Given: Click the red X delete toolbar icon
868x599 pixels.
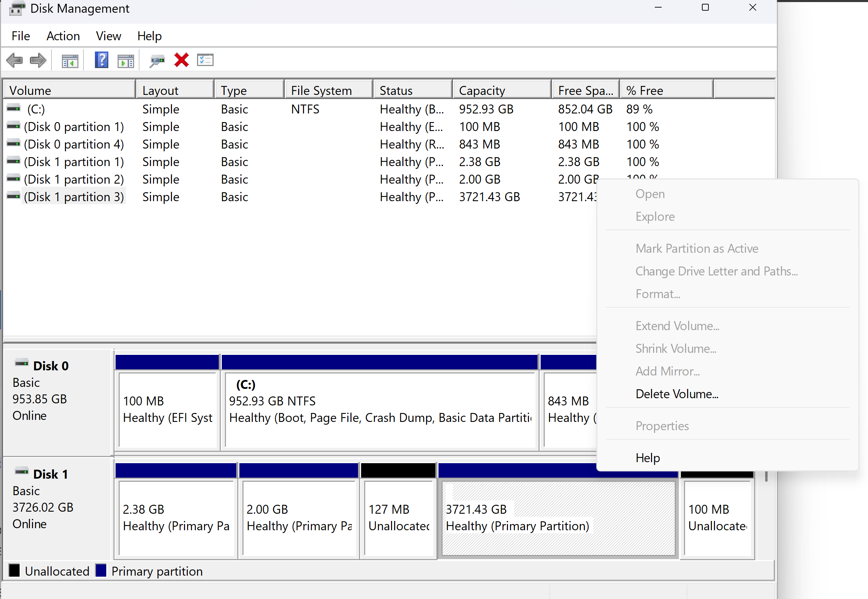Looking at the screenshot, I should (x=181, y=60).
